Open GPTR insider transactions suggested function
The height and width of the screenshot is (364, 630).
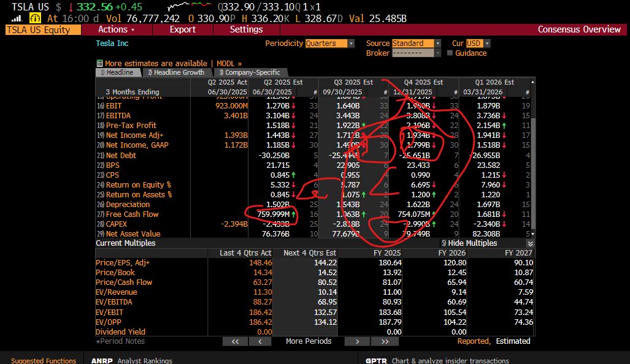(437, 360)
